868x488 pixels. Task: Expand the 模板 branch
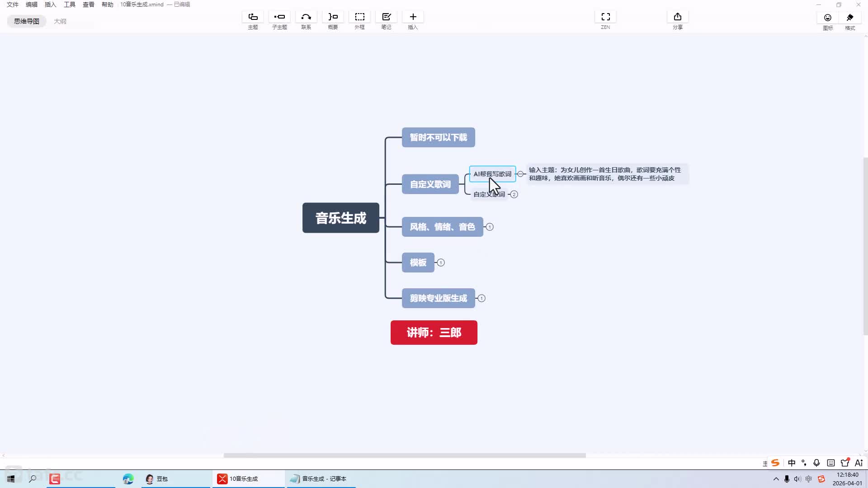pyautogui.click(x=441, y=263)
